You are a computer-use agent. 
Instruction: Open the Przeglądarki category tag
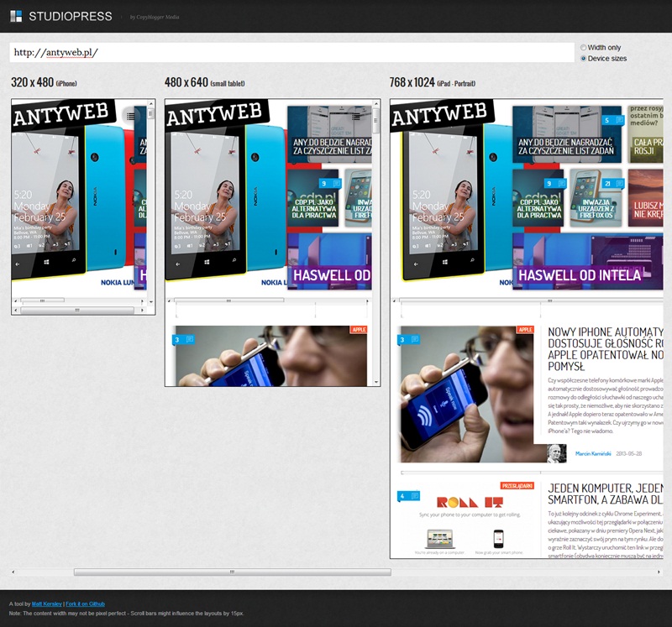pyautogui.click(x=518, y=485)
